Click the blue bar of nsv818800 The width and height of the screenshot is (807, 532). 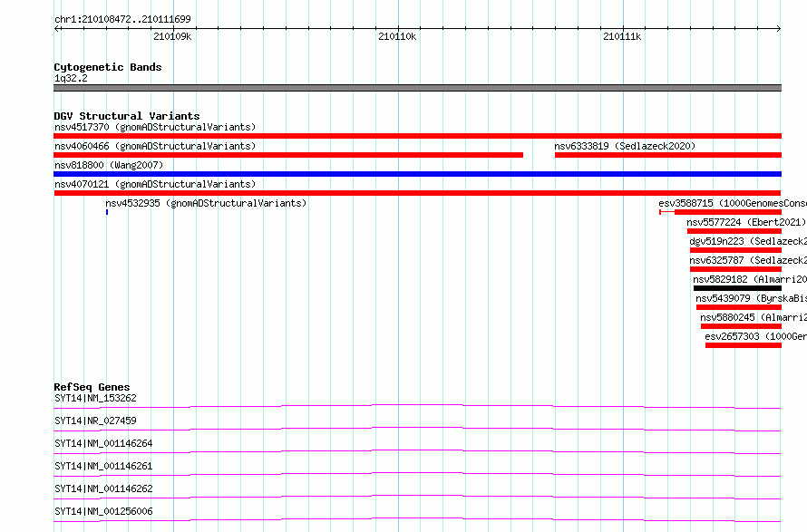(417, 174)
